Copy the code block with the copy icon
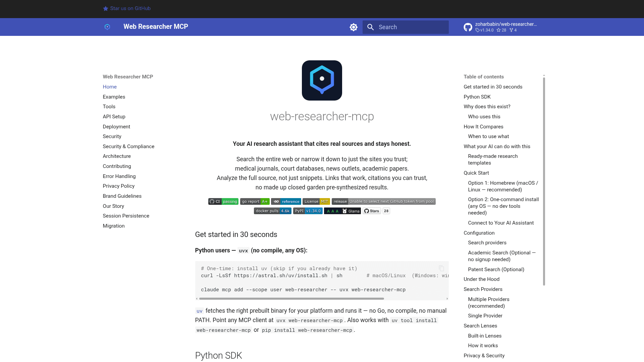The width and height of the screenshot is (644, 362). click(441, 268)
